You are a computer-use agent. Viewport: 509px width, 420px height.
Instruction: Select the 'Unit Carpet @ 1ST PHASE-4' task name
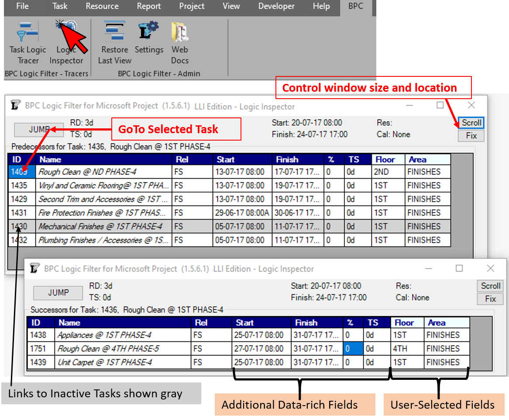click(x=123, y=362)
